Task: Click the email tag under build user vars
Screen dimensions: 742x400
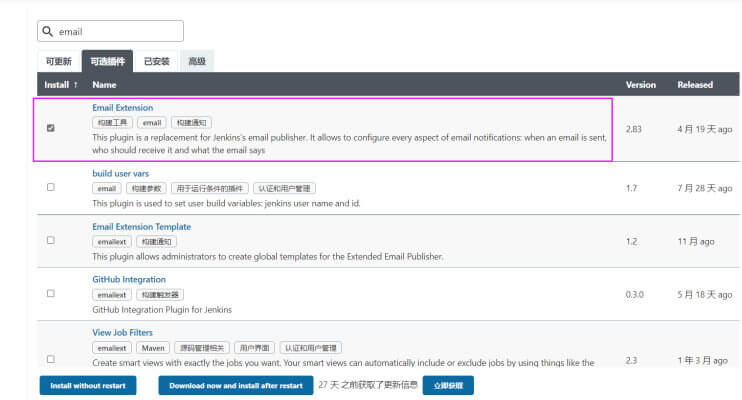Action: pyautogui.click(x=106, y=188)
